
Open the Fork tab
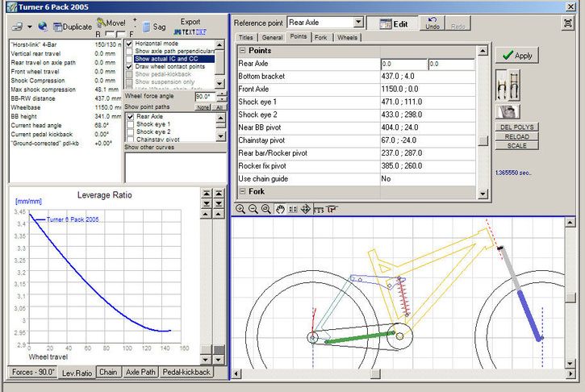click(320, 37)
